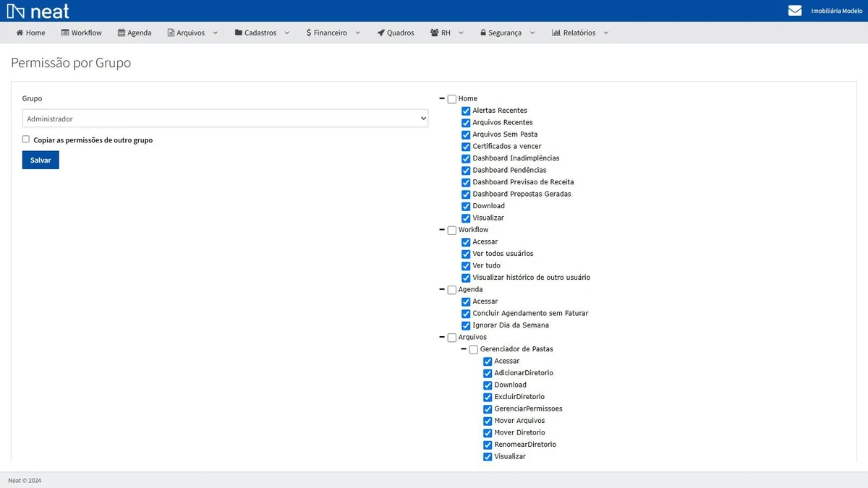Click the Quadros rocket icon
The width and height of the screenshot is (868, 488).
click(x=381, y=33)
